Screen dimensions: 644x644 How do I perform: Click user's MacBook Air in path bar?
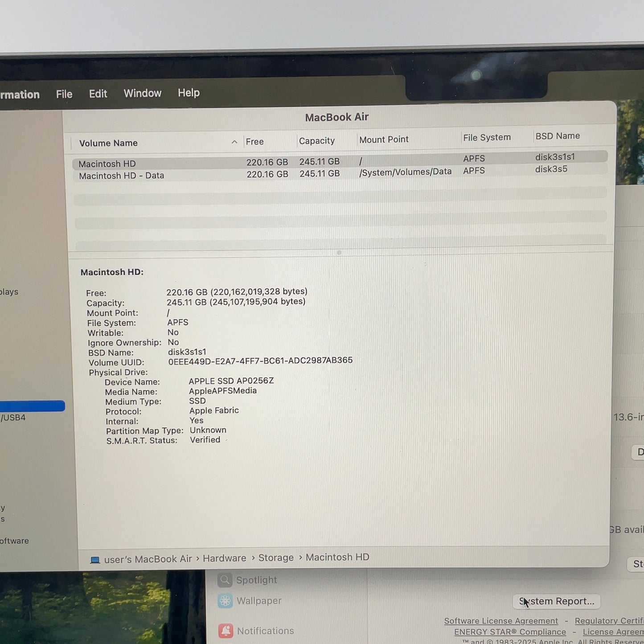click(148, 559)
